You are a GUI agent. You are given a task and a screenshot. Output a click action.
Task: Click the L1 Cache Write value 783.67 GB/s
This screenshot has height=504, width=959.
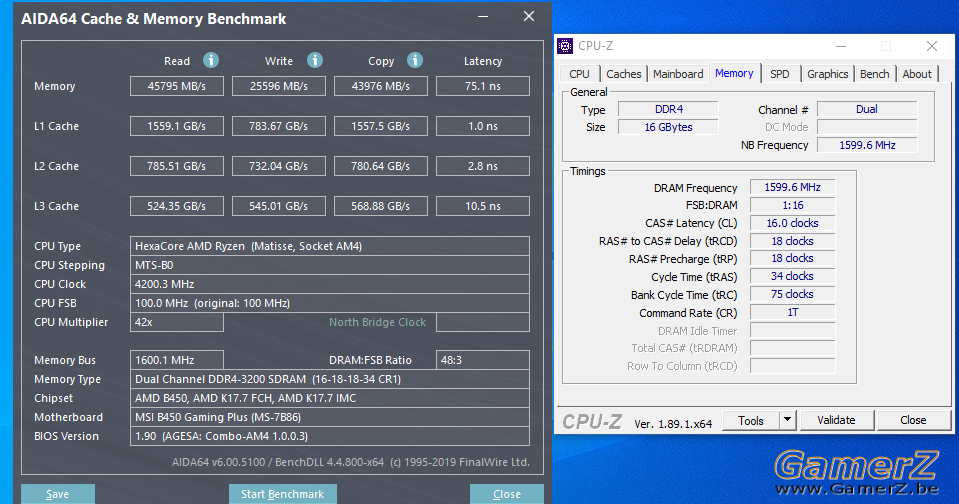pos(279,126)
